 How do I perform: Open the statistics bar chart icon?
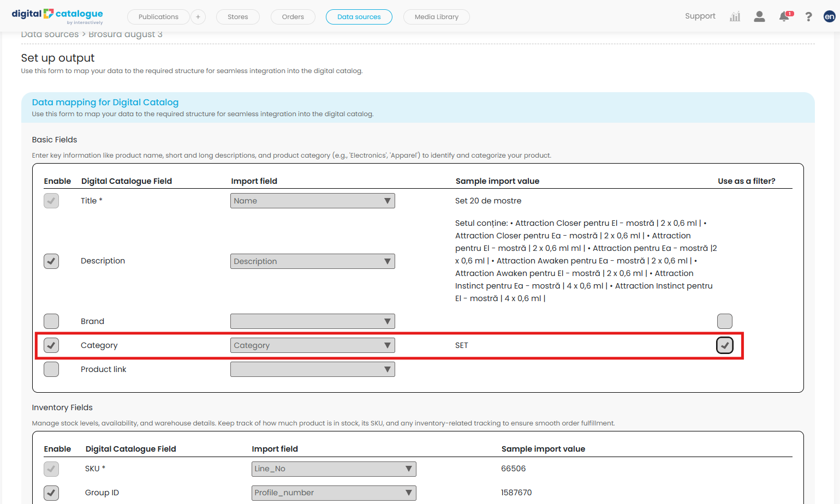coord(735,16)
